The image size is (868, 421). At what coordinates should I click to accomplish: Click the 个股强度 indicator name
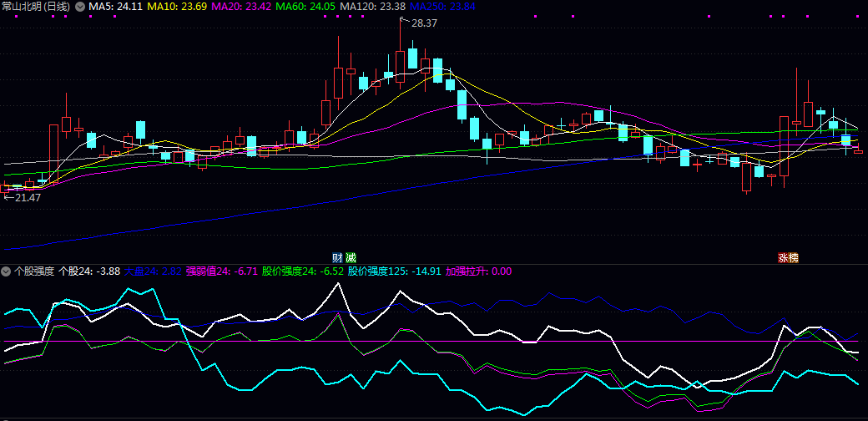pyautogui.click(x=33, y=271)
